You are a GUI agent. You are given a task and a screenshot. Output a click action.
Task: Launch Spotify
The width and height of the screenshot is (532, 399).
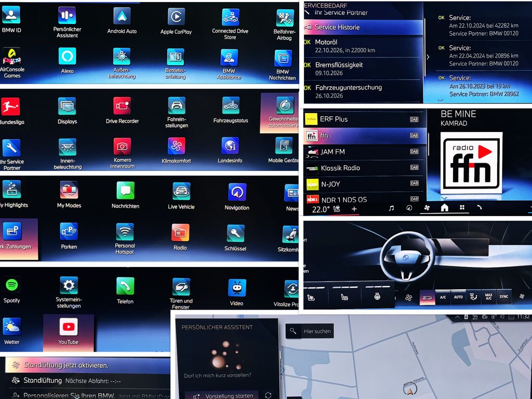pos(12,290)
